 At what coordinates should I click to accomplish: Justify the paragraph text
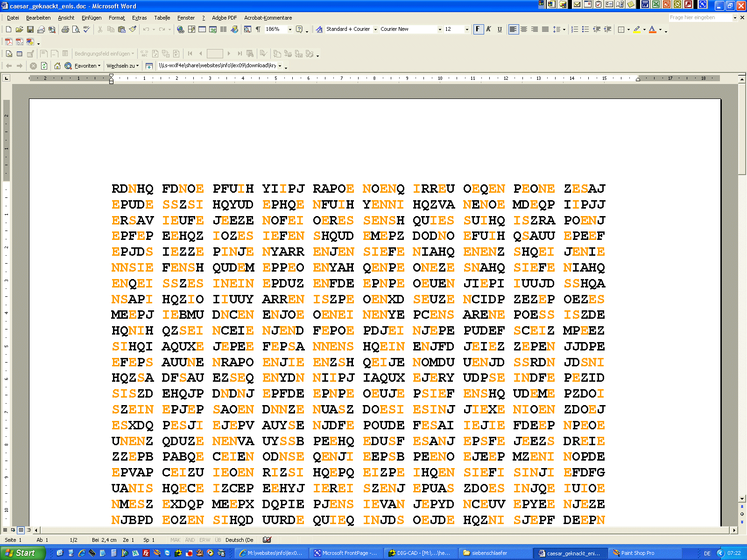[x=545, y=29]
